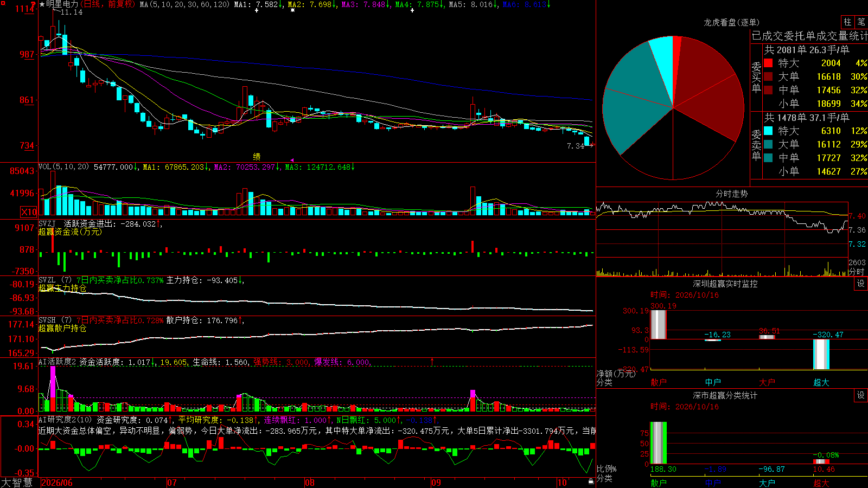Click the 大智慧 label at bottom-left
The image size is (868, 488).
[x=17, y=483]
